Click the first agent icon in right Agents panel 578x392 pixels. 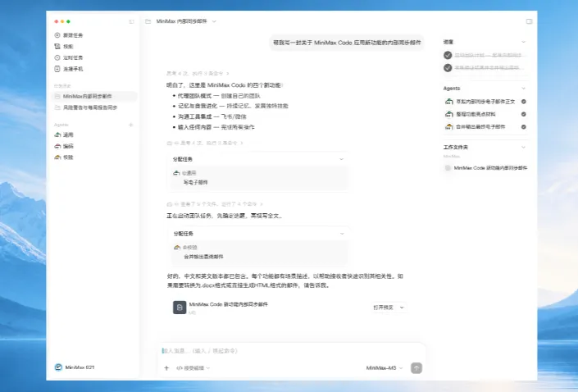tap(448, 102)
